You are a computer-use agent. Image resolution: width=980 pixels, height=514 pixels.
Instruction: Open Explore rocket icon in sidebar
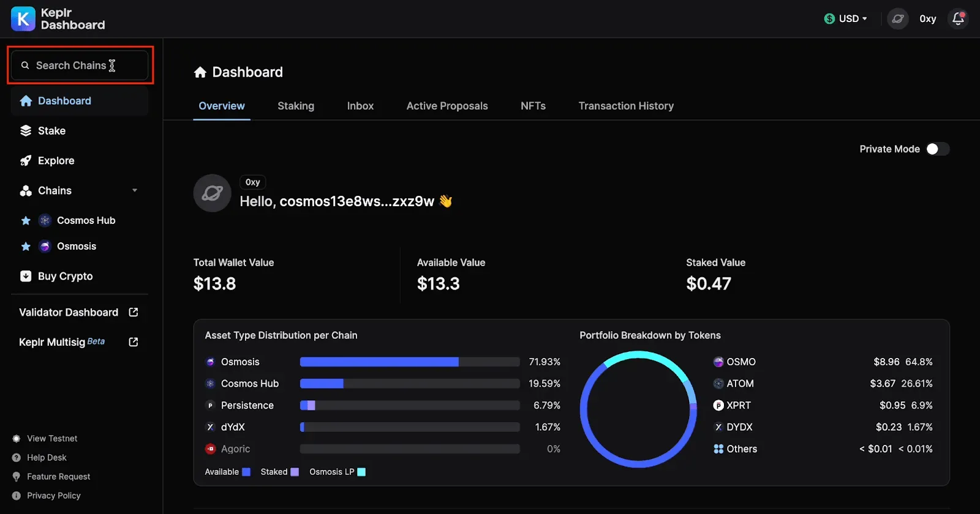pyautogui.click(x=26, y=160)
